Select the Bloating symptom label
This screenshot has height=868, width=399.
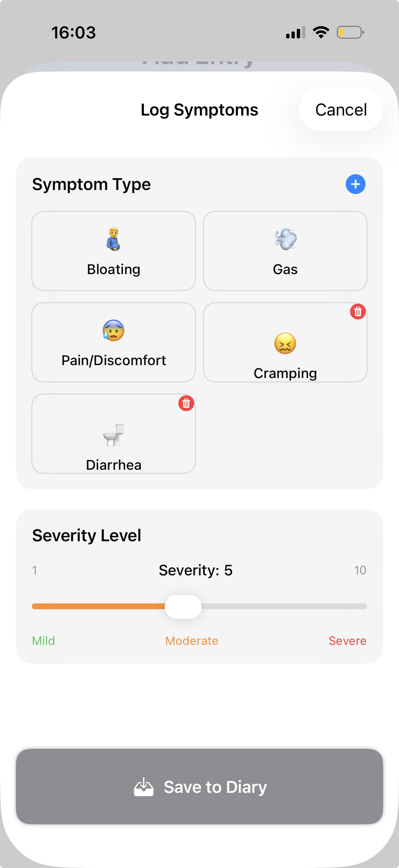tap(113, 269)
